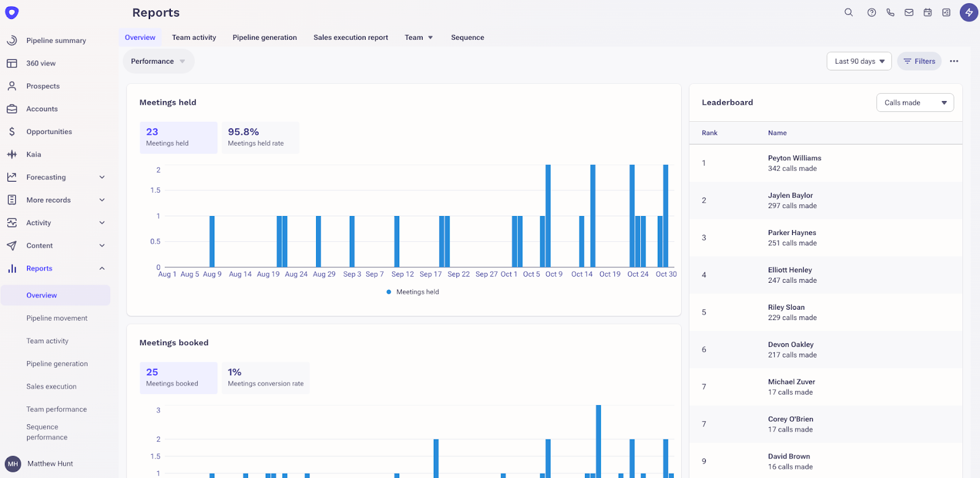Select the 1% Meetings conversion rate card

click(266, 378)
